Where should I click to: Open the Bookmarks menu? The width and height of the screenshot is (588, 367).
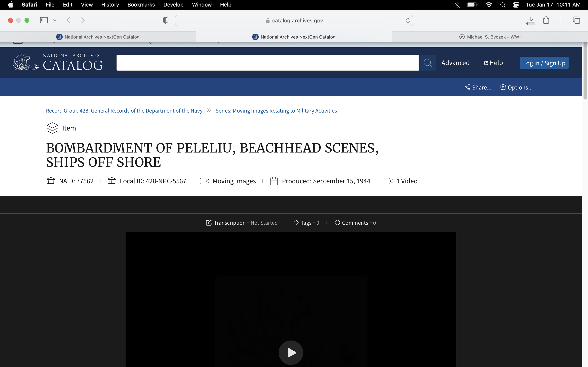(141, 5)
